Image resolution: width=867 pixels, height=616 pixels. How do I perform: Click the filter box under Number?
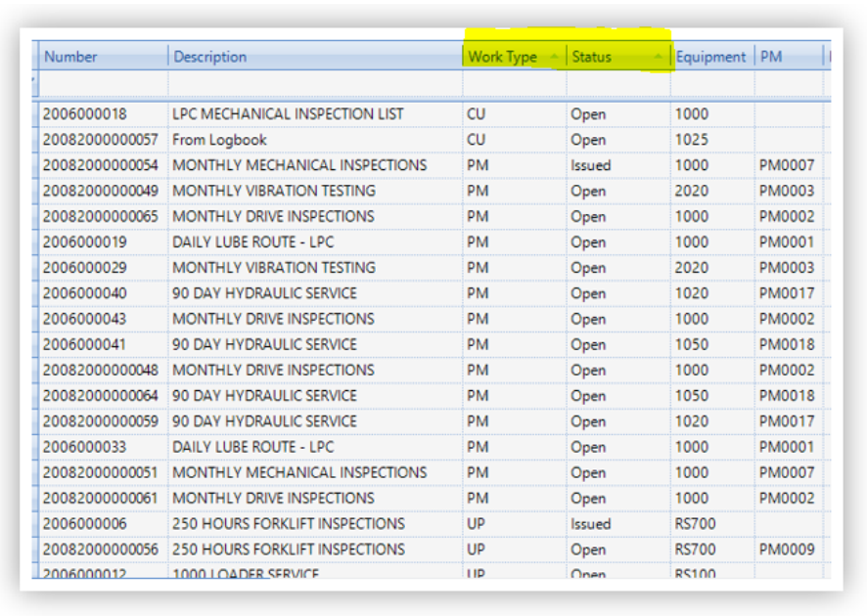pyautogui.click(x=102, y=85)
